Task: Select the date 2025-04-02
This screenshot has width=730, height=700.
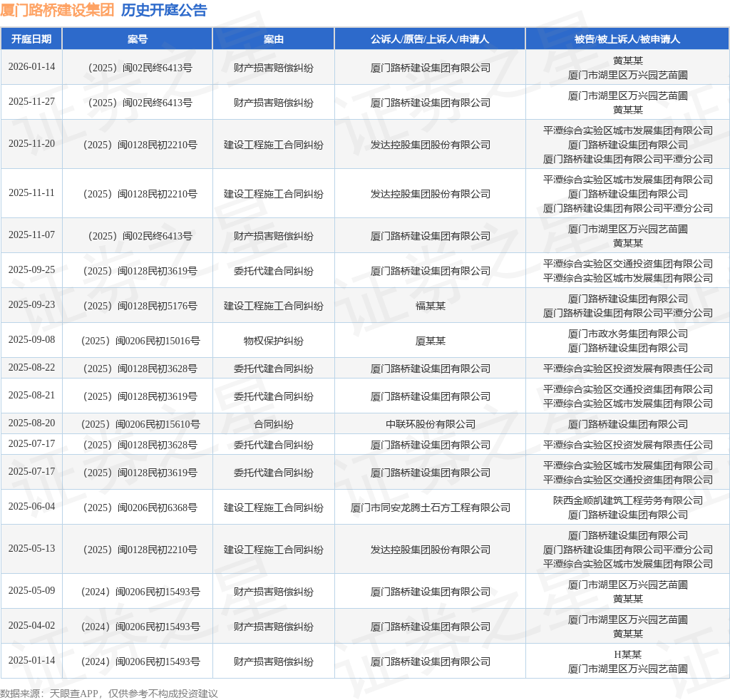Action: [31, 626]
